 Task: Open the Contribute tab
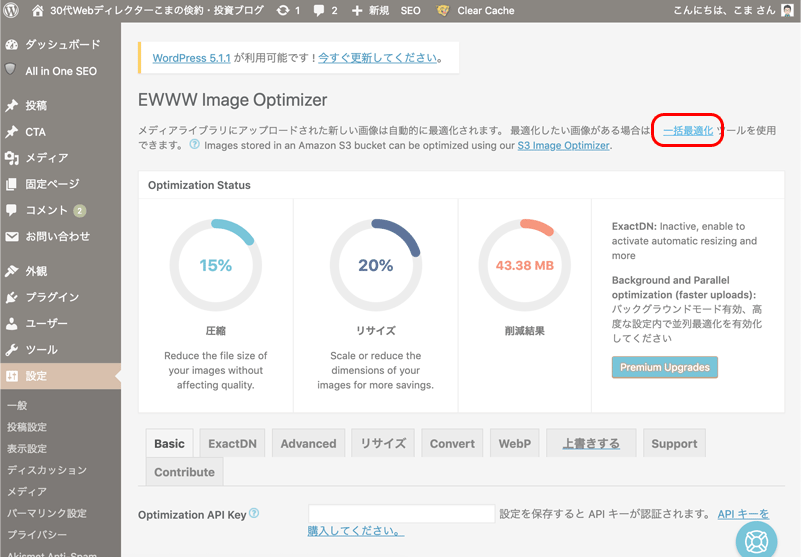pos(184,472)
